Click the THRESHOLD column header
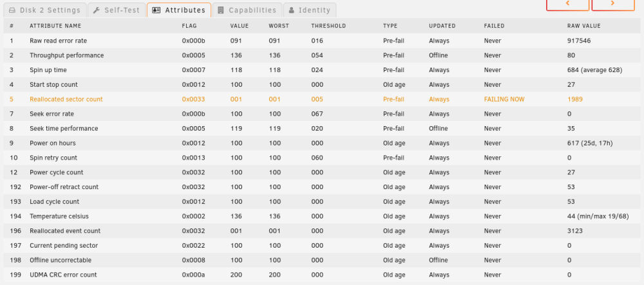Image resolution: width=644 pixels, height=285 pixels. click(x=328, y=26)
